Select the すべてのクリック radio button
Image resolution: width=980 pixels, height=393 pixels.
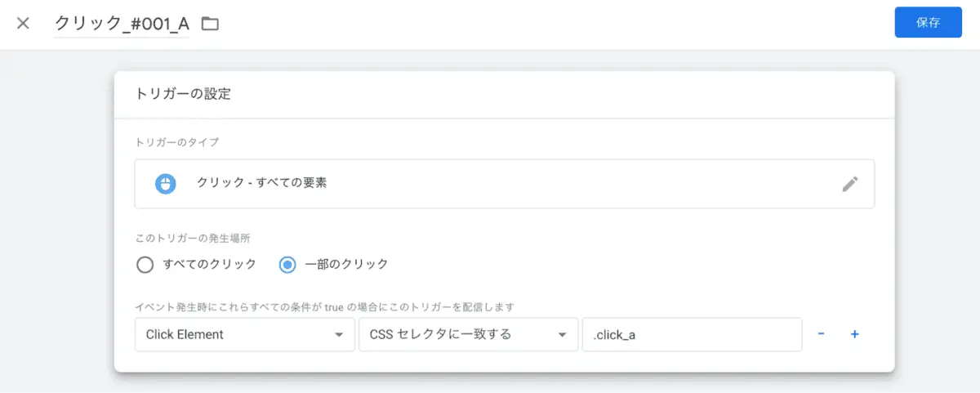145,265
